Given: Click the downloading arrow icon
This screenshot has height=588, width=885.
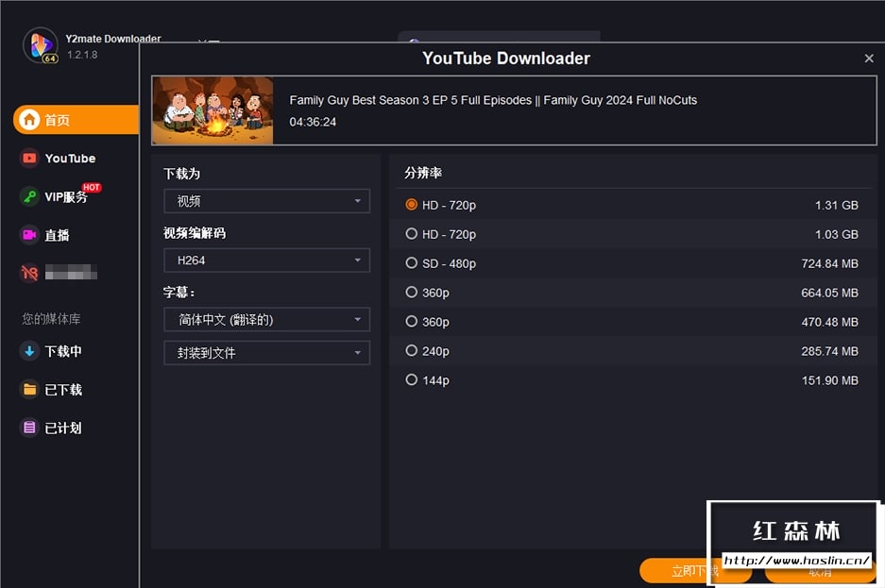Looking at the screenshot, I should coord(29,351).
